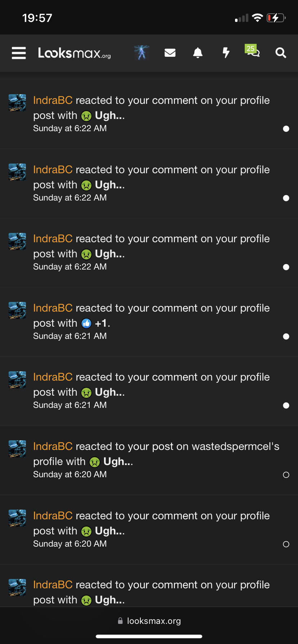Image resolution: width=298 pixels, height=644 pixels.
Task: Mark wastedspermcel profile alert as unread
Action: 286,475
